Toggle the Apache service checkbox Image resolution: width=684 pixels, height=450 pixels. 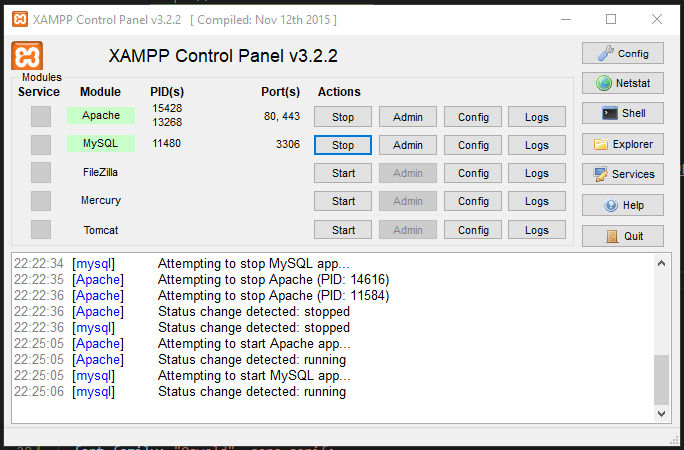(x=40, y=116)
